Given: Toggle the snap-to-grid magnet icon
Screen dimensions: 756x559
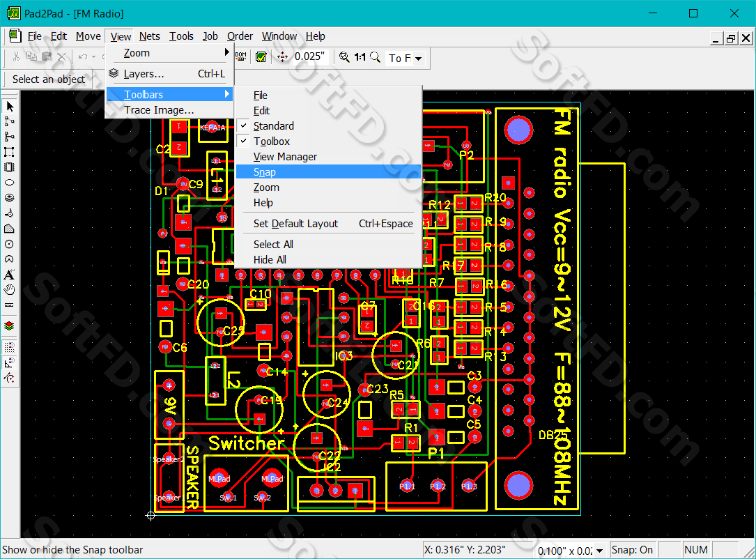Looking at the screenshot, I should point(9,347).
